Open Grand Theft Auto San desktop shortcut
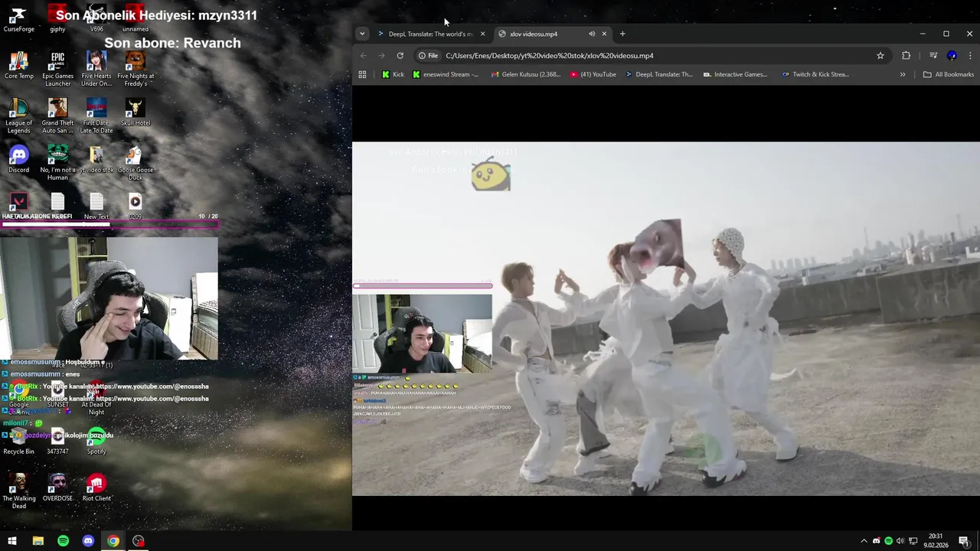 [x=57, y=116]
